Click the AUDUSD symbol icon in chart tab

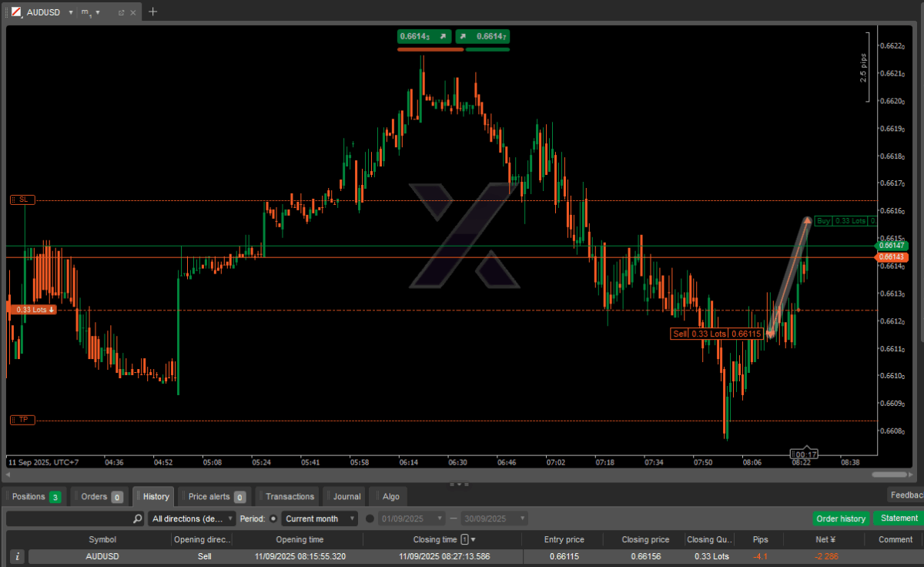click(16, 12)
